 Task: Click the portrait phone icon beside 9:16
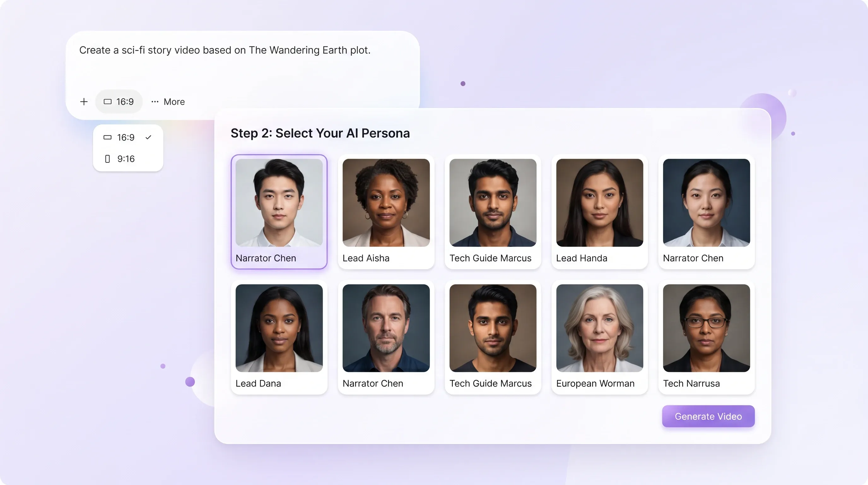(108, 159)
